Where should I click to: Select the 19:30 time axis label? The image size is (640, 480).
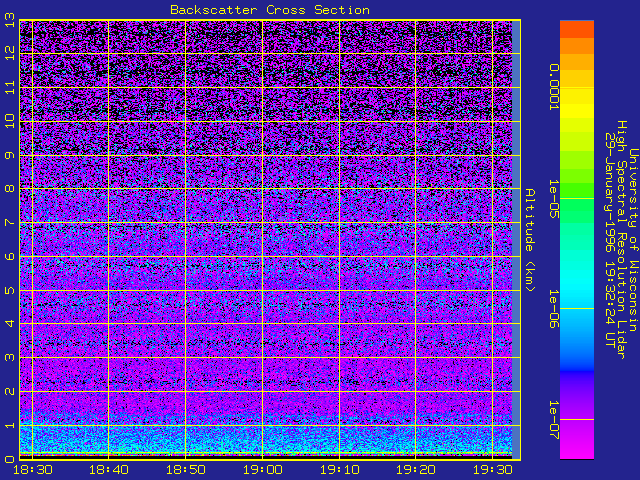[493, 470]
